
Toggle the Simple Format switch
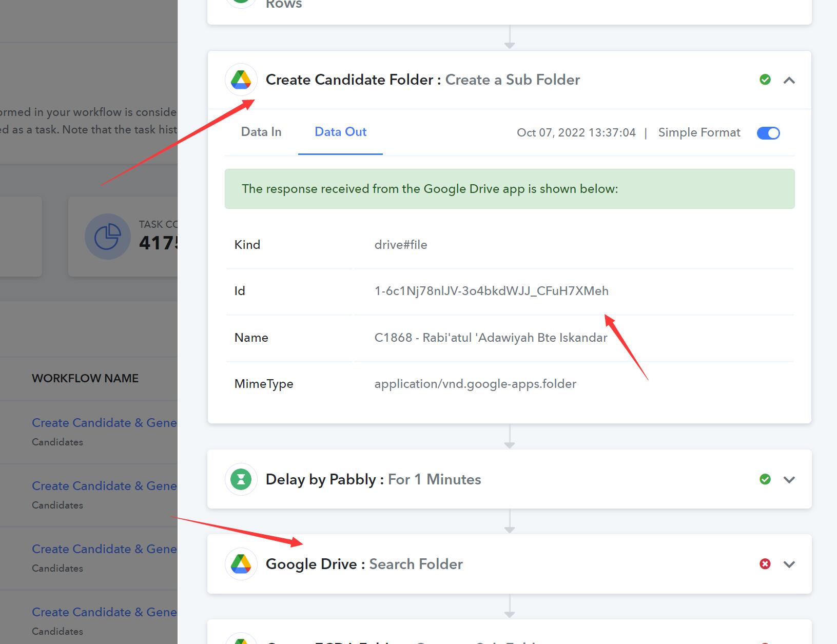pos(768,133)
